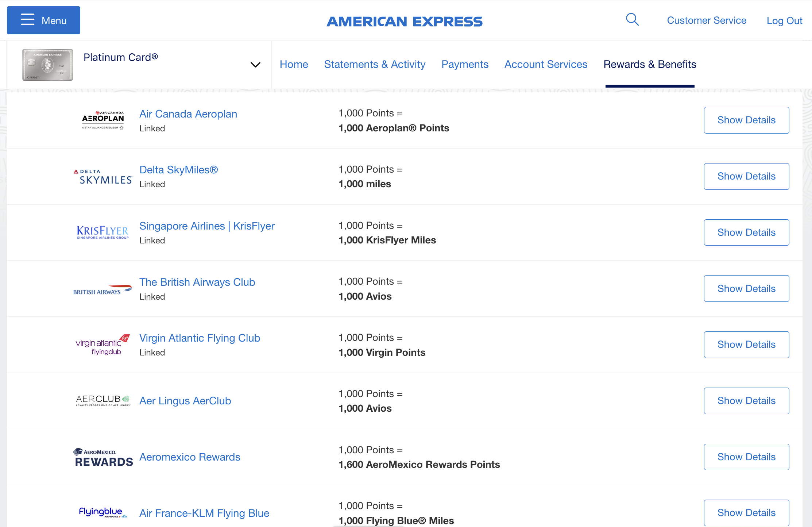This screenshot has height=527, width=812.
Task: Click the Aer Lingus AerClub link
Action: point(185,401)
